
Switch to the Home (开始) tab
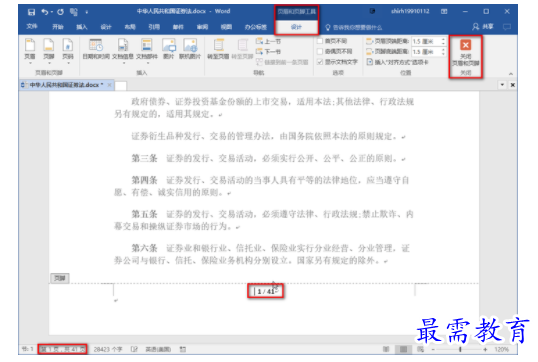[x=58, y=27]
